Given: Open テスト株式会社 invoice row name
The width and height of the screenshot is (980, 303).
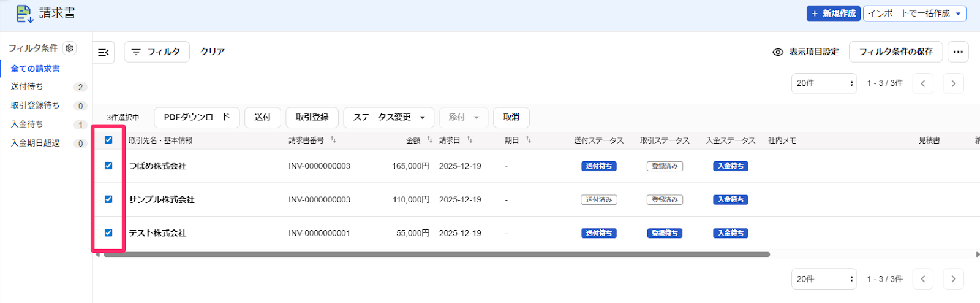Looking at the screenshot, I should coord(157,233).
